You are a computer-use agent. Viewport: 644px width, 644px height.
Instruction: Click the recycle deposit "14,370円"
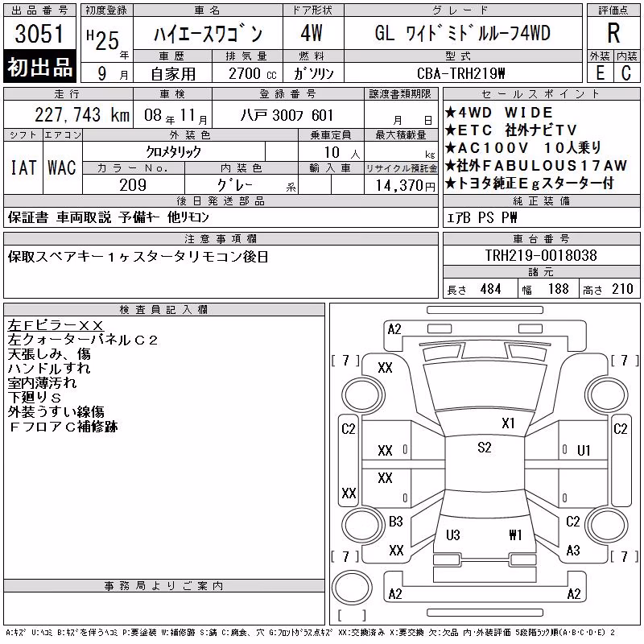point(405,186)
